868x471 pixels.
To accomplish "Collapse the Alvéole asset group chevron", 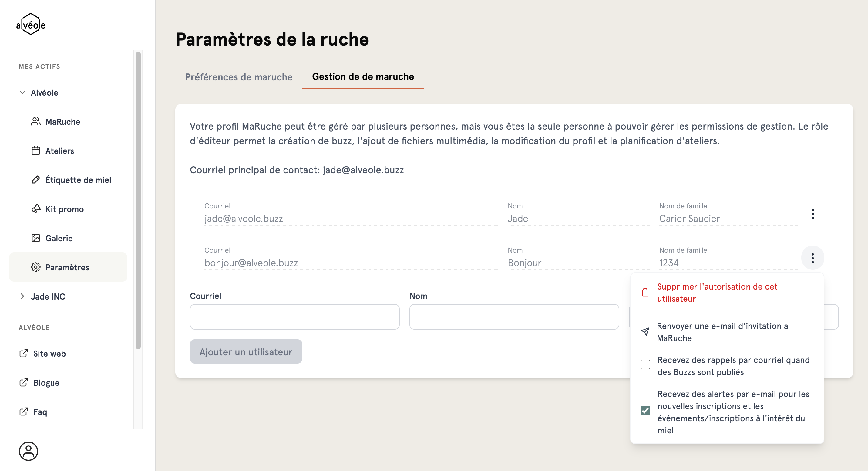I will pyautogui.click(x=22, y=92).
